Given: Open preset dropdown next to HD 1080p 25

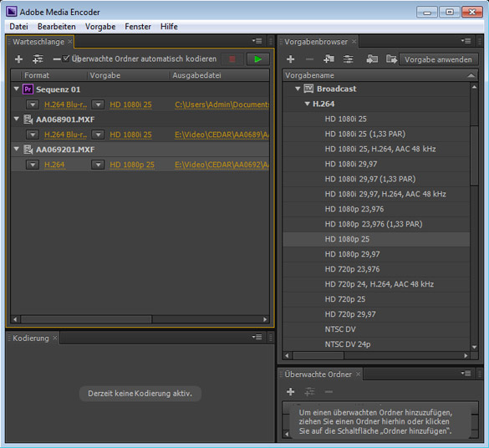Looking at the screenshot, I should point(98,165).
